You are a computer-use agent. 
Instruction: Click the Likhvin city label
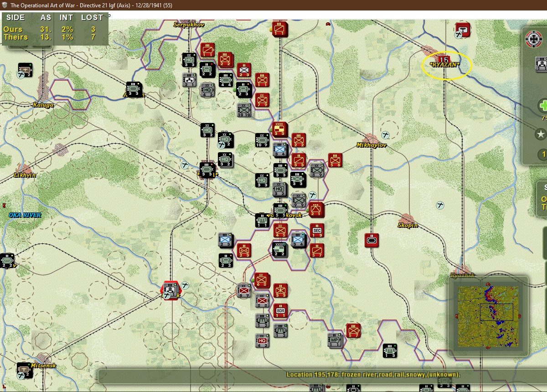click(25, 175)
